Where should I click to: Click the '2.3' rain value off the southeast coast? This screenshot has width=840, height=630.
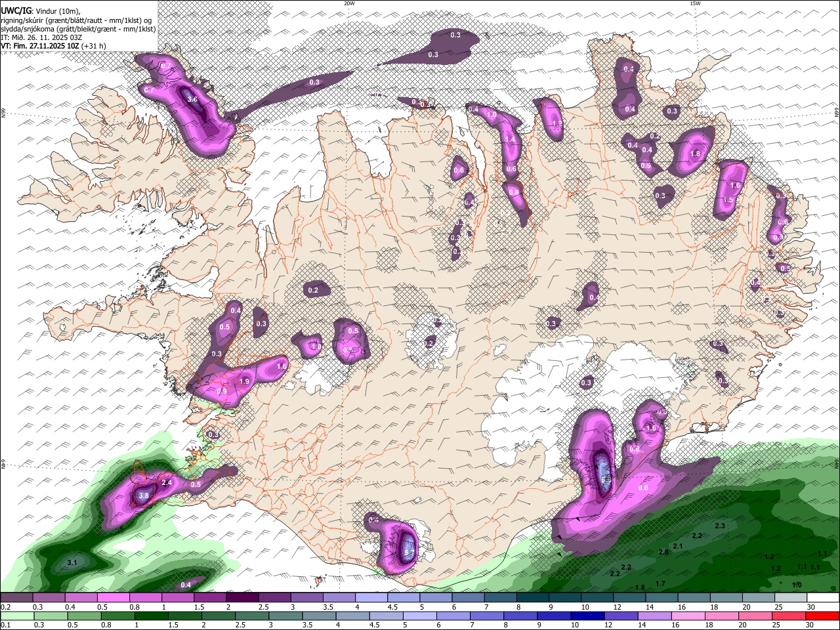(x=719, y=526)
